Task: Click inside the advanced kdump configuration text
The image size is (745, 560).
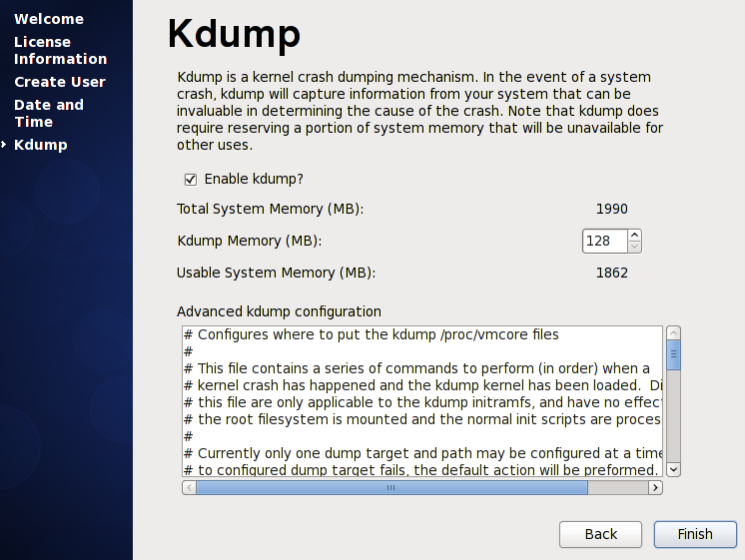Action: click(x=421, y=401)
